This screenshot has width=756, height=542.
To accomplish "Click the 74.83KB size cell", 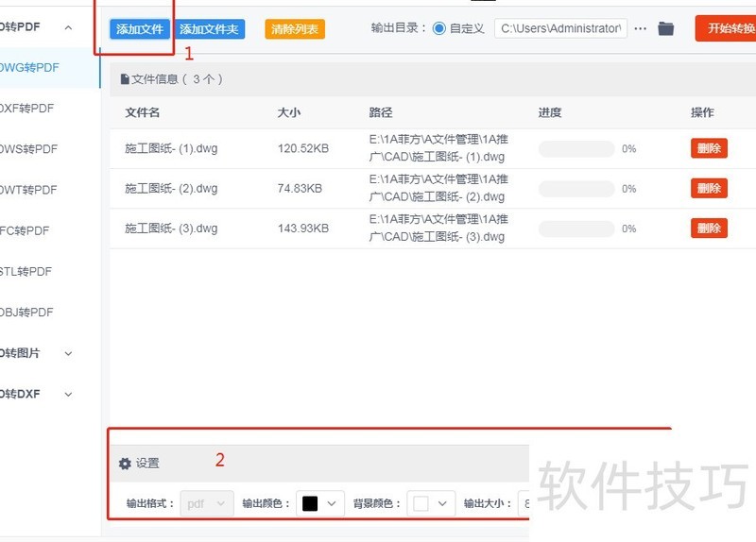I will (x=300, y=188).
